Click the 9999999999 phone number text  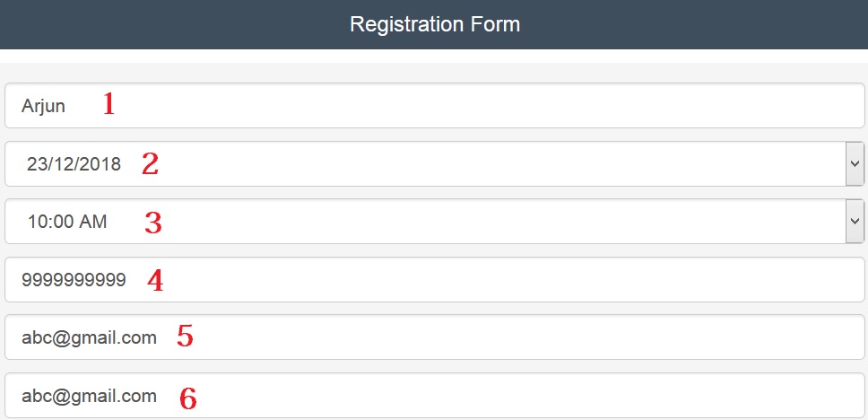point(74,280)
